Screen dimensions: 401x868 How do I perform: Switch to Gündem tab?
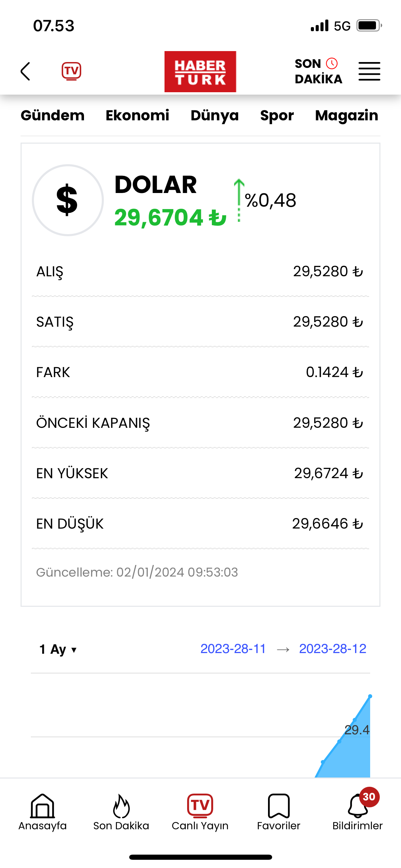click(52, 116)
